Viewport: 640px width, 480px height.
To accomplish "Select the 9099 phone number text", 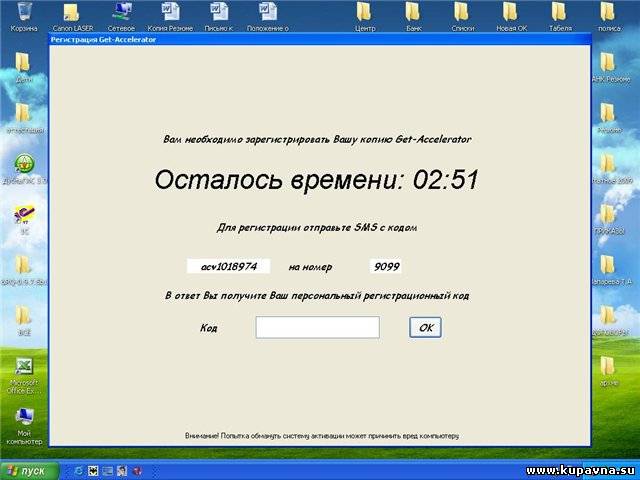I will (386, 267).
